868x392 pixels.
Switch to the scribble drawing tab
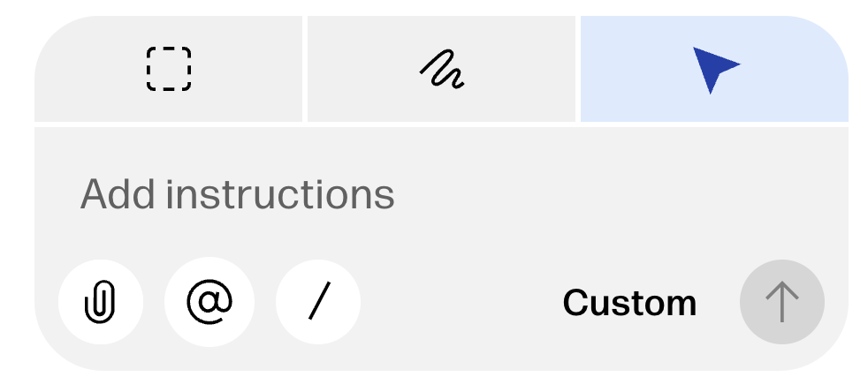click(x=442, y=69)
